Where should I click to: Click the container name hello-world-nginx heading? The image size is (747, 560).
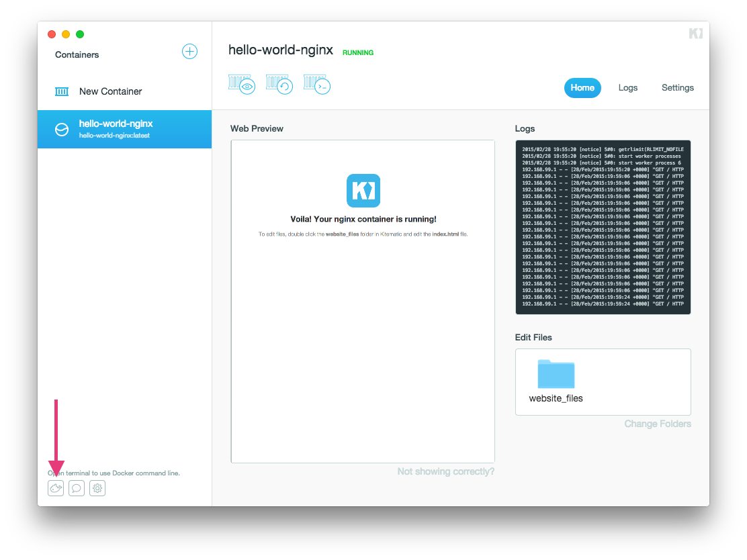[280, 50]
